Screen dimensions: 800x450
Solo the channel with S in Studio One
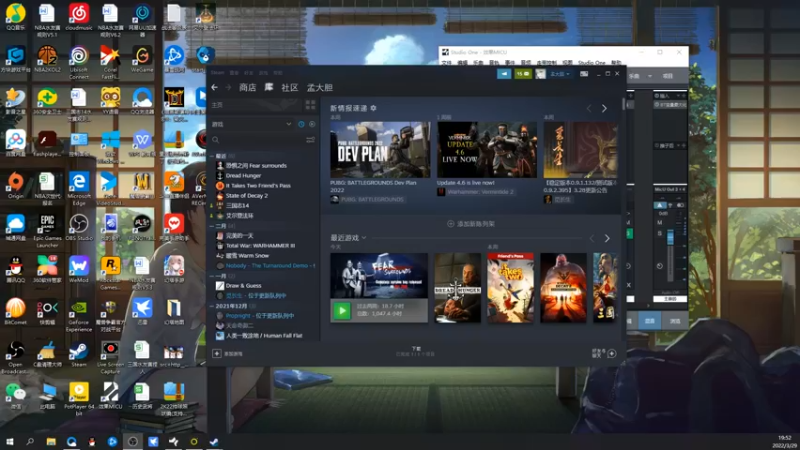(660, 233)
